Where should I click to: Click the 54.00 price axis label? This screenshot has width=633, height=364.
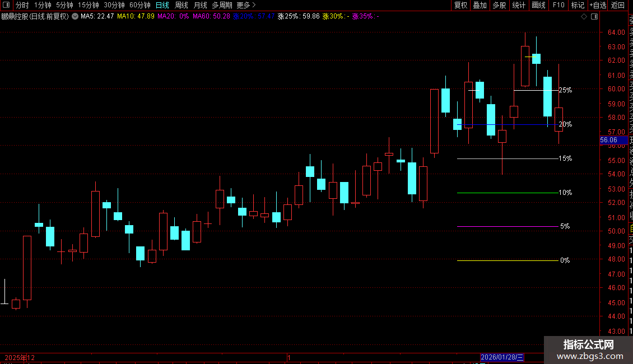(616, 174)
